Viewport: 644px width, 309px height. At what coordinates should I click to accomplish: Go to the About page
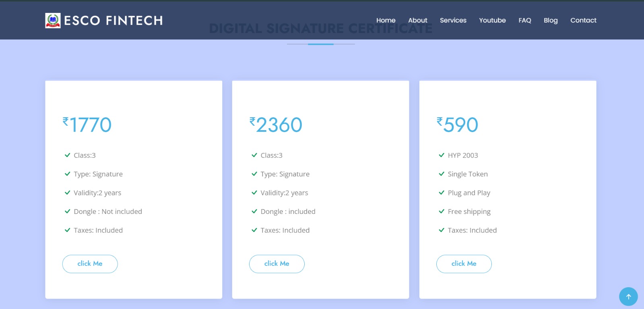(417, 20)
